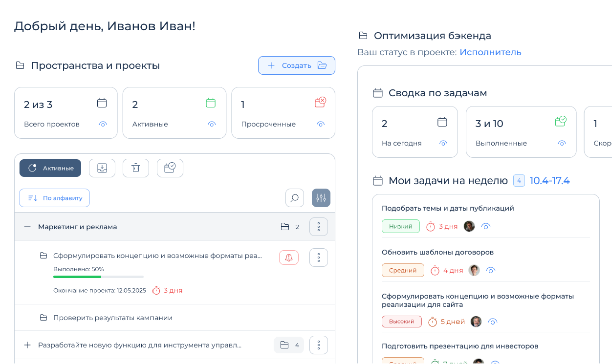Click green calendar icon on Активные card

(x=211, y=103)
